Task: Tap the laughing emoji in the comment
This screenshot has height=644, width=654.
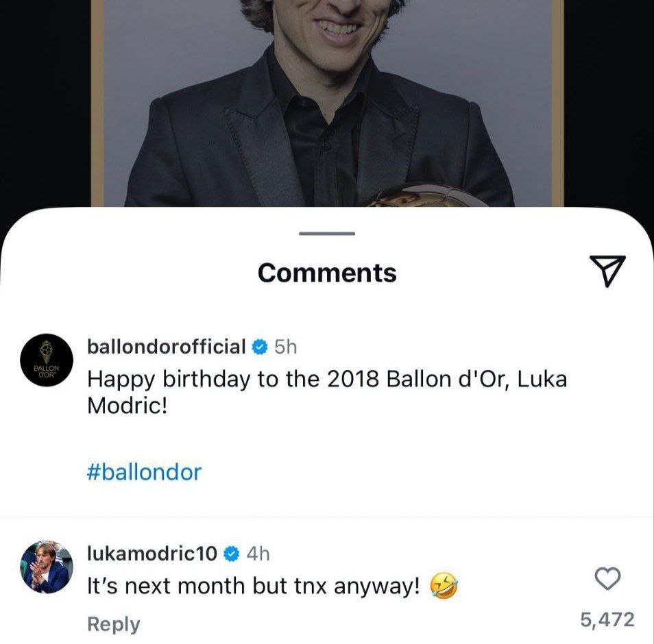Action: [x=444, y=586]
